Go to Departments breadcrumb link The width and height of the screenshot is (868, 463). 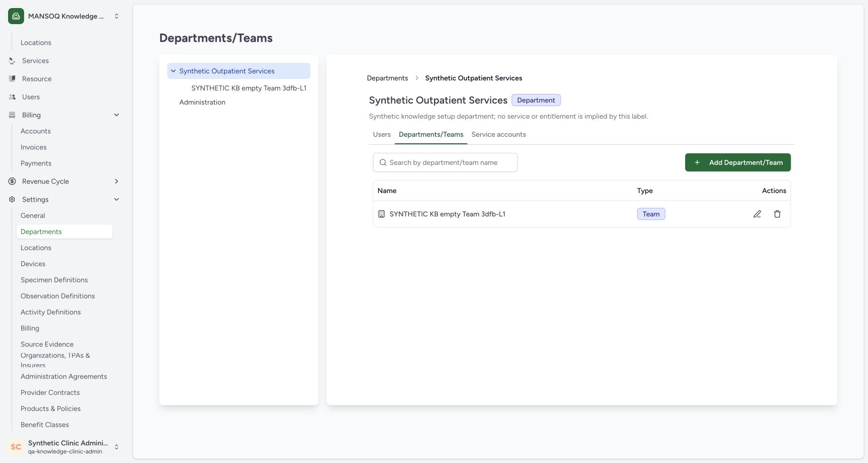pyautogui.click(x=387, y=78)
